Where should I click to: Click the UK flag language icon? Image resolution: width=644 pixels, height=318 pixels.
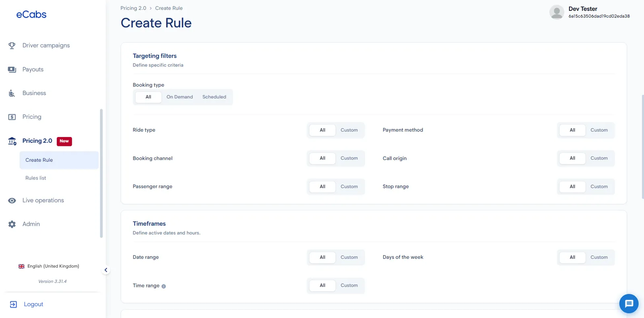(21, 266)
